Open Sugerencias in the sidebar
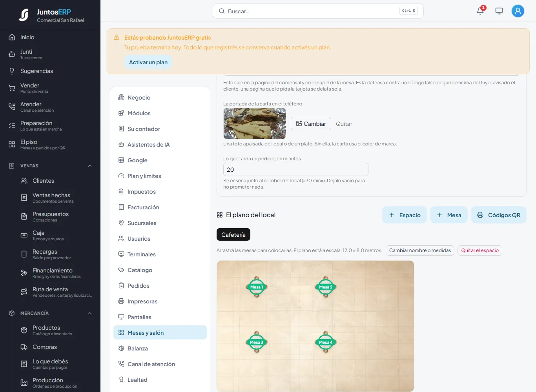This screenshot has height=392, width=536. click(50, 71)
